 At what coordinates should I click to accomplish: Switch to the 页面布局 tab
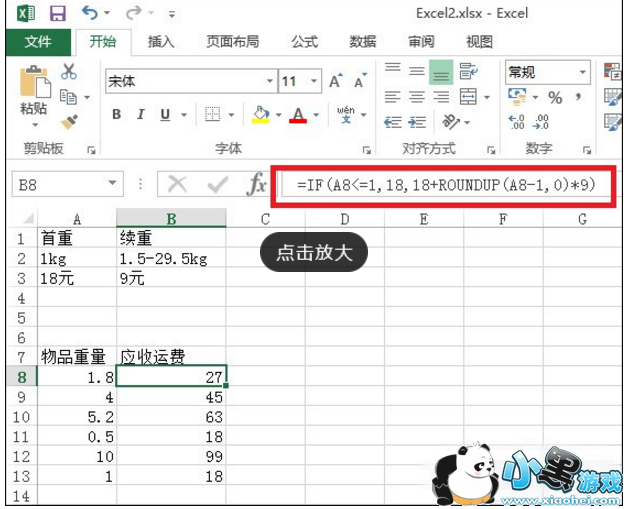point(232,42)
